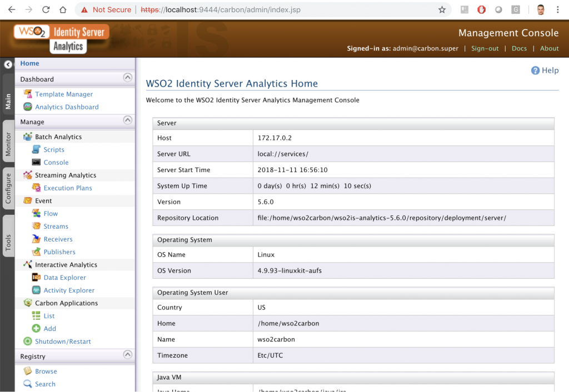Click the Template Manager icon
569x392 pixels.
[x=27, y=94]
